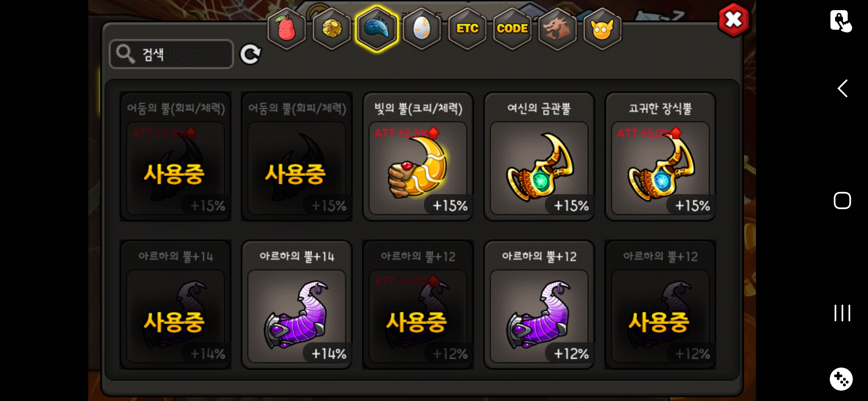
Task: Tap the first in-use 어둠의 뿔 item
Action: 175,157
